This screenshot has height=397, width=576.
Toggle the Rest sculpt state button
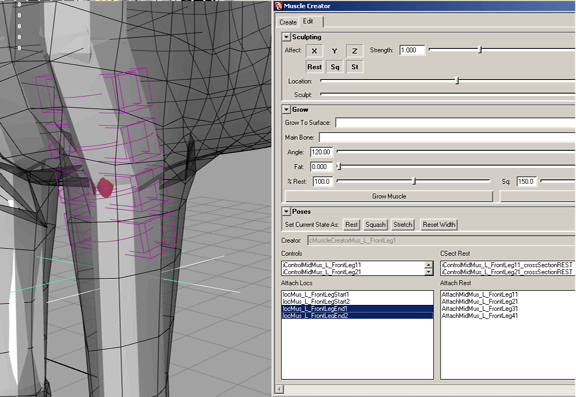pyautogui.click(x=314, y=67)
